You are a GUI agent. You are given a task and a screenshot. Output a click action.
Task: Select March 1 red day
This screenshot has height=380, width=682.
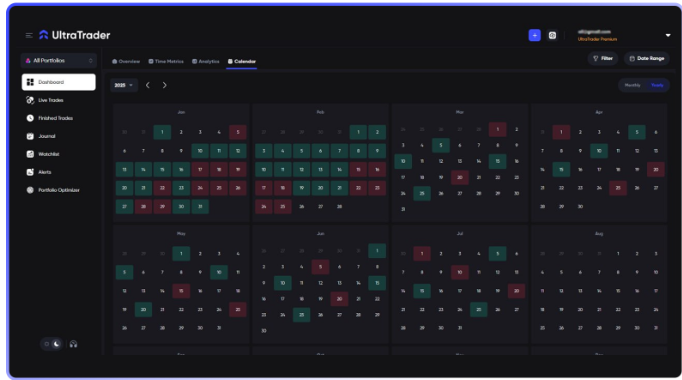[x=498, y=130]
